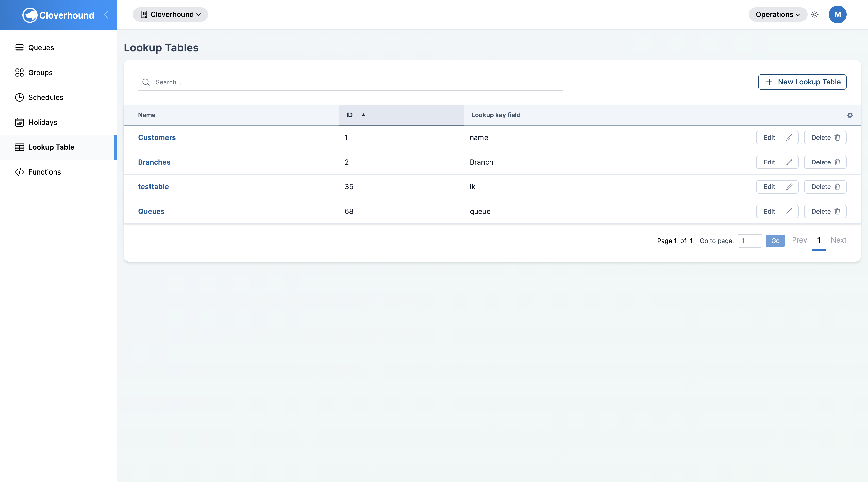Screen dimensions: 868x482
Task: Go to Schedules page
Action: pos(58,97)
